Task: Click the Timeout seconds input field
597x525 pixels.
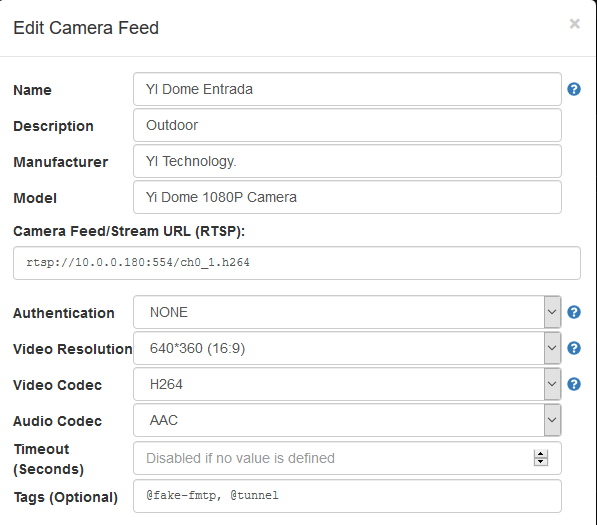Action: (347, 458)
